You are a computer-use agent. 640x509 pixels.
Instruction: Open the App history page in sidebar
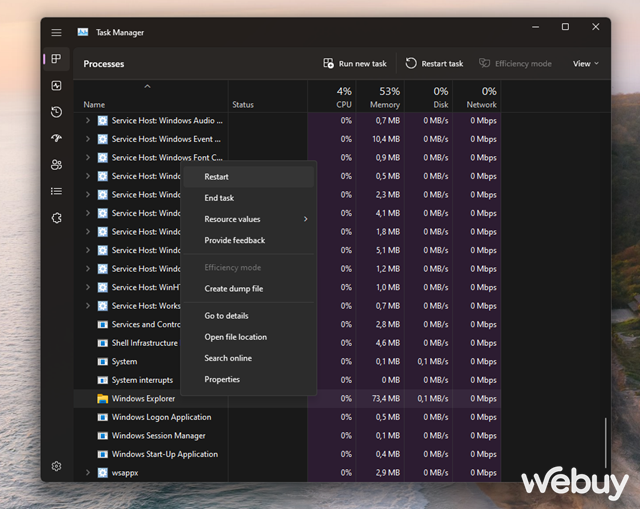pos(56,112)
